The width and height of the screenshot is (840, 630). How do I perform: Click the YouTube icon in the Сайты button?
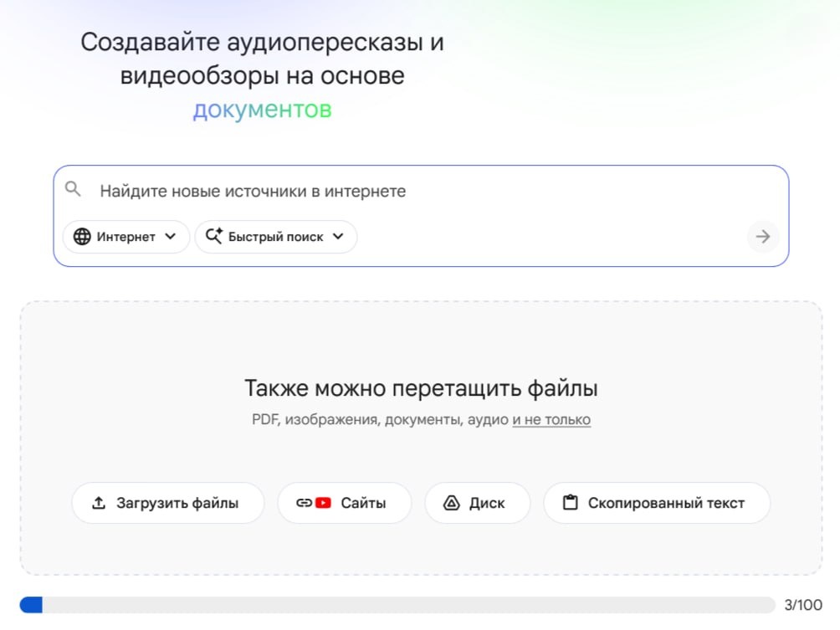[323, 503]
